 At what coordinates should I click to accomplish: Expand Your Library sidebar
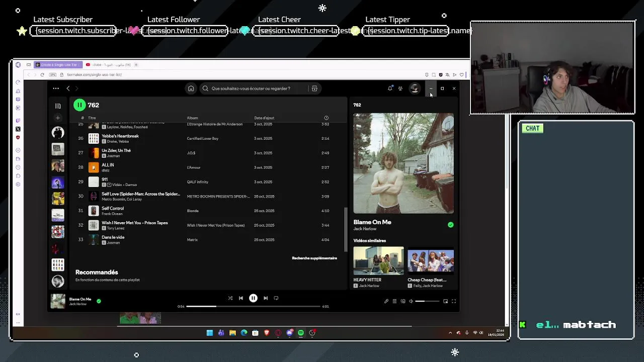(x=58, y=106)
